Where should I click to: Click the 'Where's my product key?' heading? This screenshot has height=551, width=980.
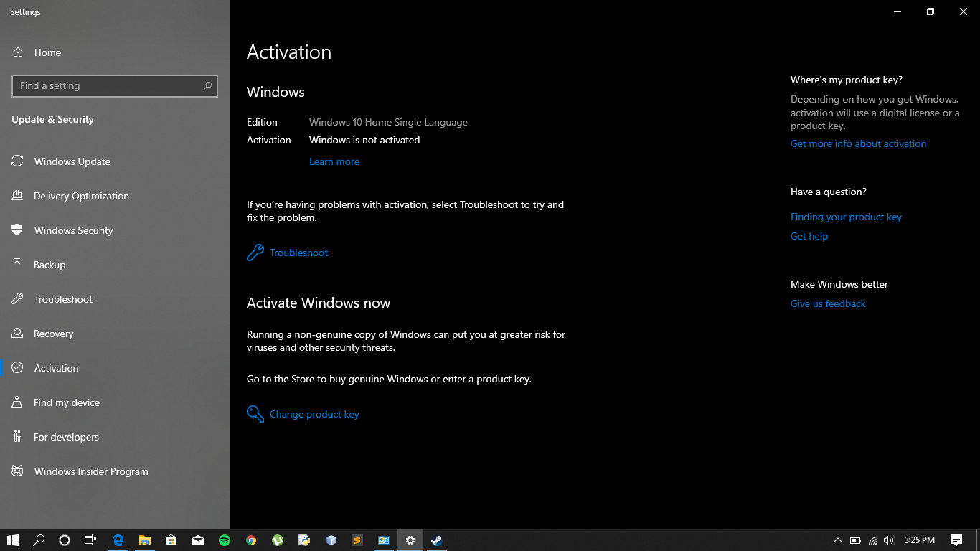click(847, 80)
